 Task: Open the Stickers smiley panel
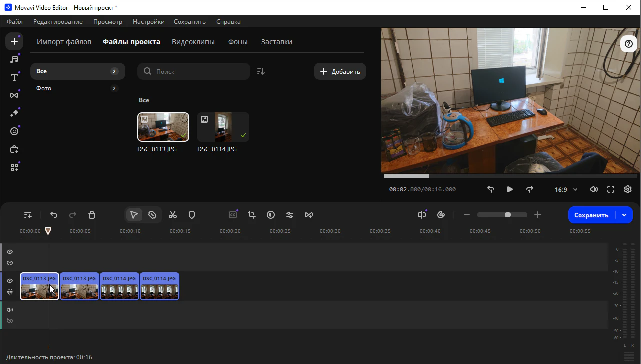[x=14, y=131]
